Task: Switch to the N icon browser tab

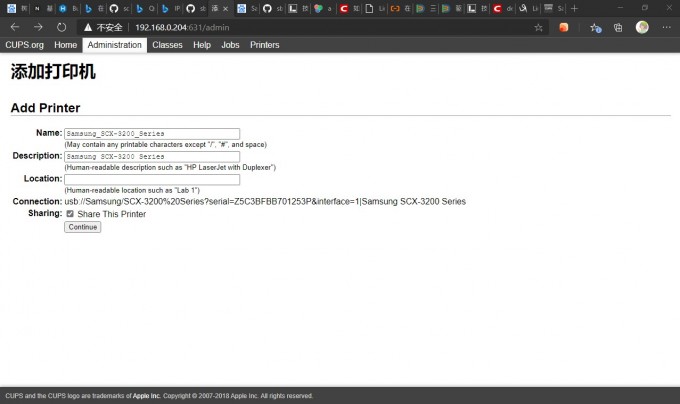Action: click(x=43, y=9)
